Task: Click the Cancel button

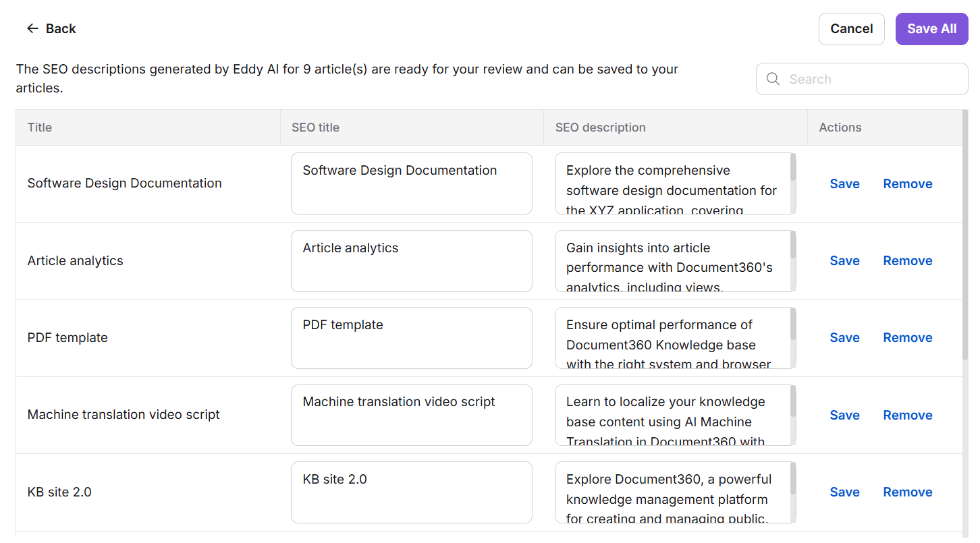Action: point(851,28)
